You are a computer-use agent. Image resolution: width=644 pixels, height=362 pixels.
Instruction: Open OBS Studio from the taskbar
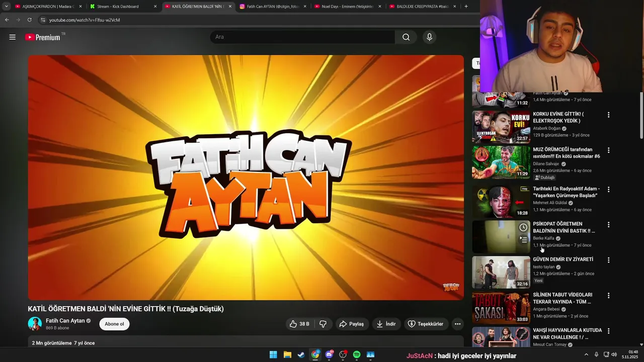(x=343, y=354)
